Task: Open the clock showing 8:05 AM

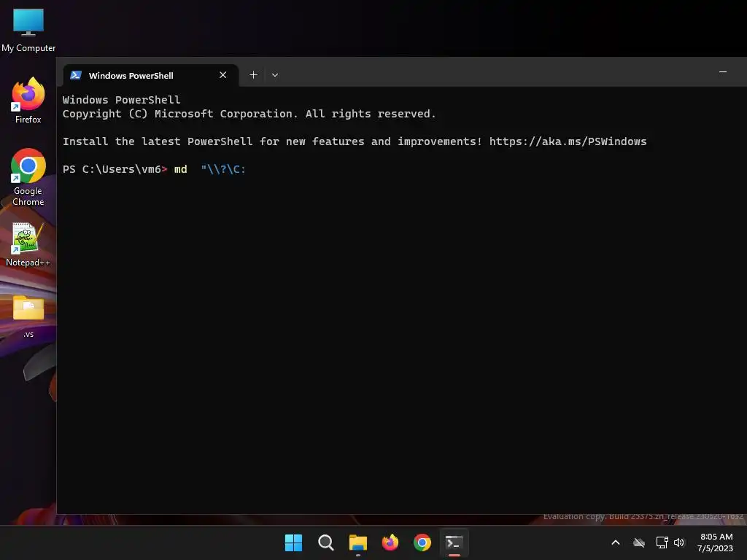Action: tap(715, 542)
